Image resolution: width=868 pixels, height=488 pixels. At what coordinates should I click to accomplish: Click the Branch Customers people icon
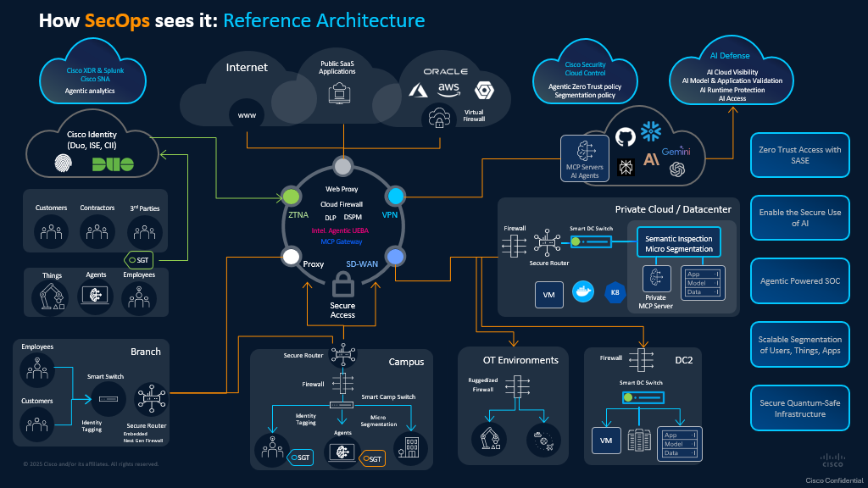(x=37, y=424)
